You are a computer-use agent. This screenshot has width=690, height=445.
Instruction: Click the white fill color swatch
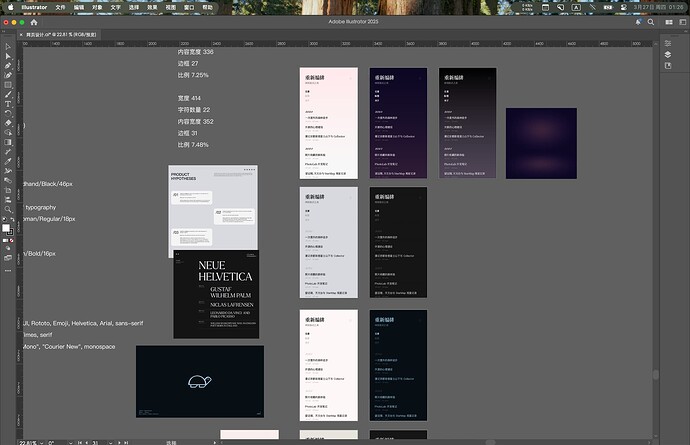pos(6,228)
